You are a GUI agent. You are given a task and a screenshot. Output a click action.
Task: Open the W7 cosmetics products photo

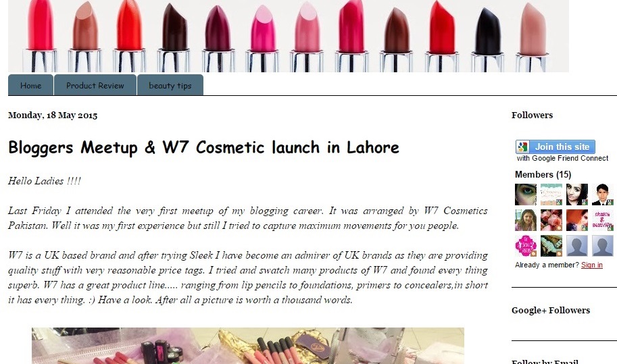point(248,346)
